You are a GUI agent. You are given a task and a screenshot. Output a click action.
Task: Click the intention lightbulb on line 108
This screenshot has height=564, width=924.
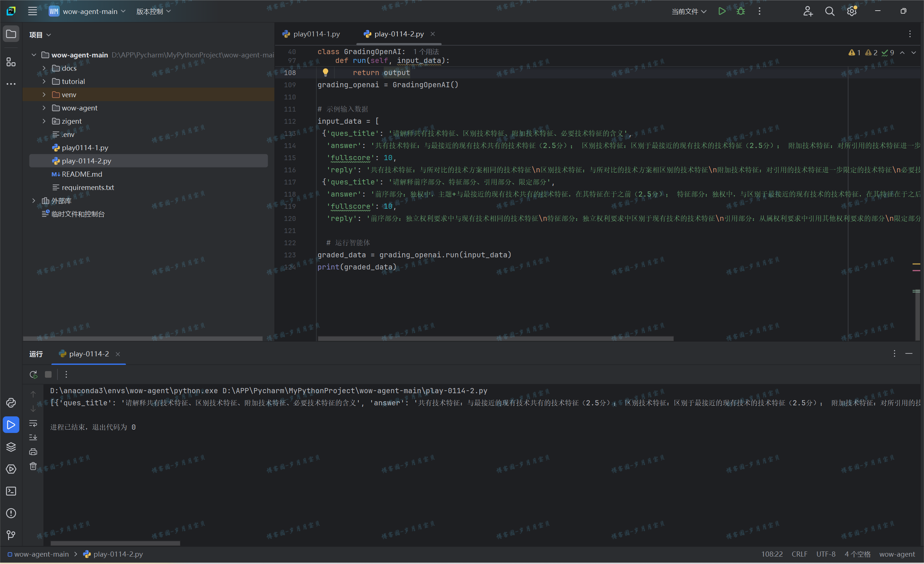326,72
